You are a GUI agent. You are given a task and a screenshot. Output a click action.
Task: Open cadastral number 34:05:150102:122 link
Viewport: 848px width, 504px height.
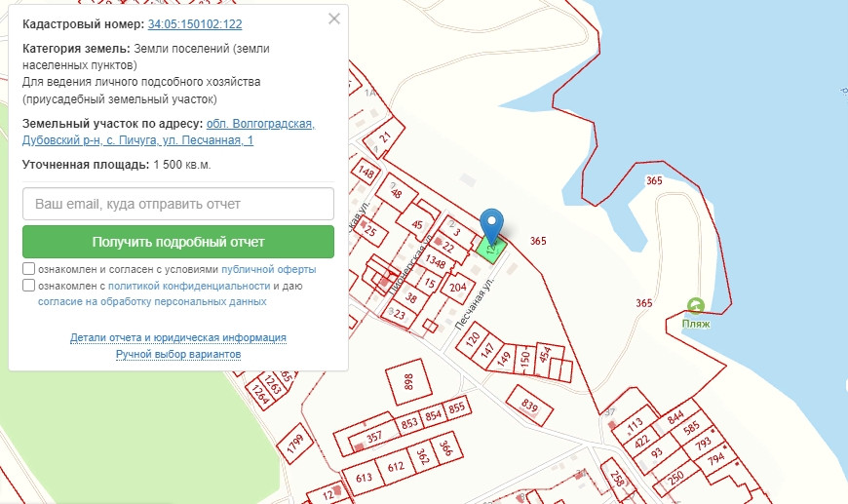click(195, 23)
